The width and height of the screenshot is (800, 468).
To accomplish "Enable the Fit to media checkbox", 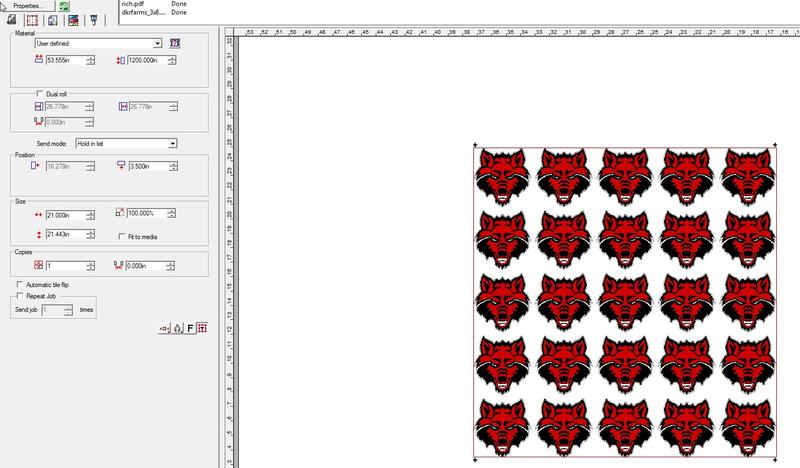I will click(x=122, y=236).
